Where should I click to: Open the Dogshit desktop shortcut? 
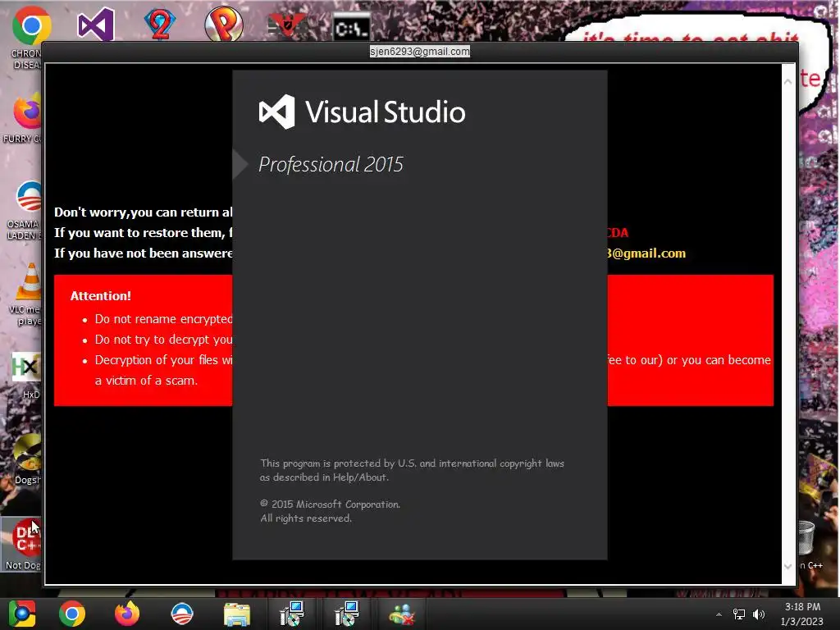(x=27, y=453)
